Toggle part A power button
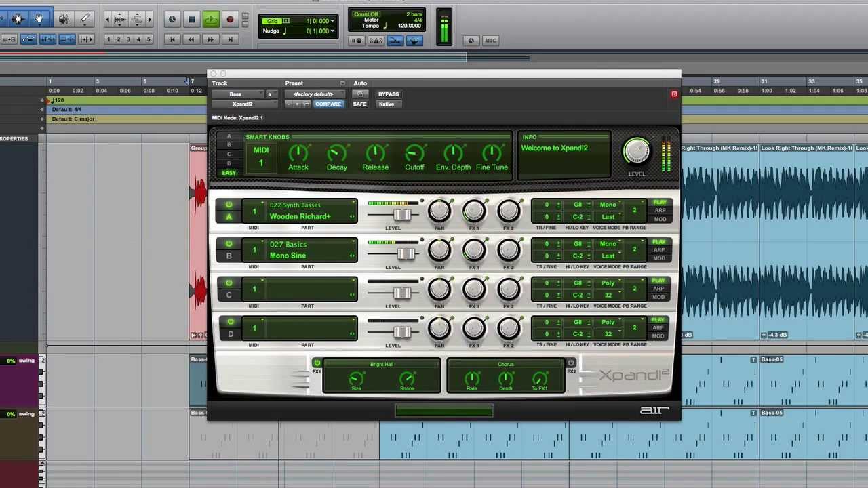Screen dimensions: 868x488 (229, 205)
